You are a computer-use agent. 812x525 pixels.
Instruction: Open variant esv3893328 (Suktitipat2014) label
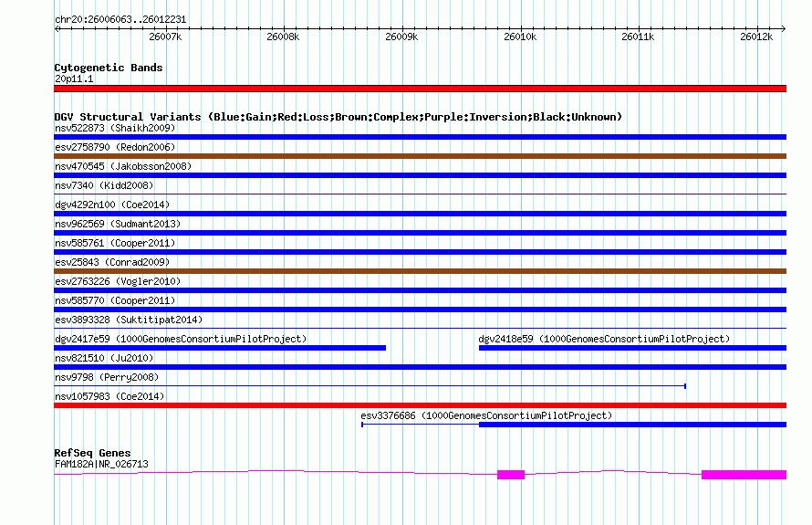[x=129, y=320]
